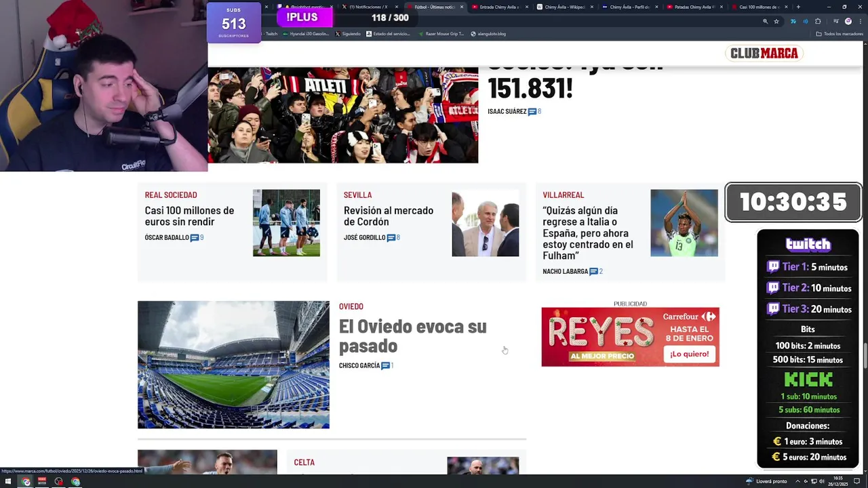Open the Todos los marcadores folder
This screenshot has height=488, width=868.
[840, 34]
